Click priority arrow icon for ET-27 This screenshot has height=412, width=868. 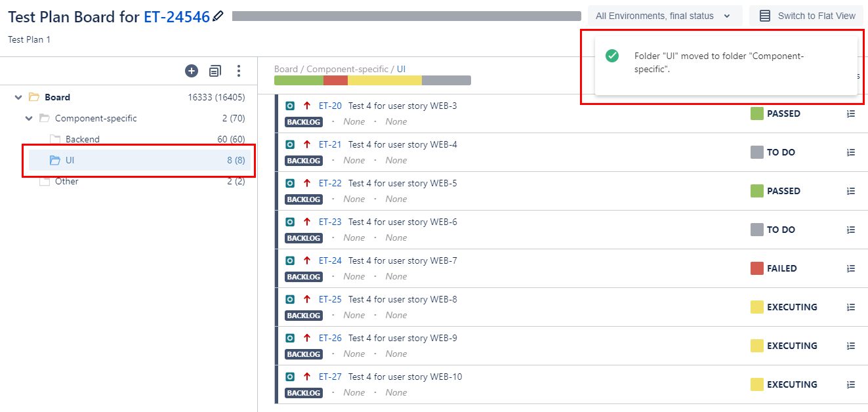[x=307, y=377]
